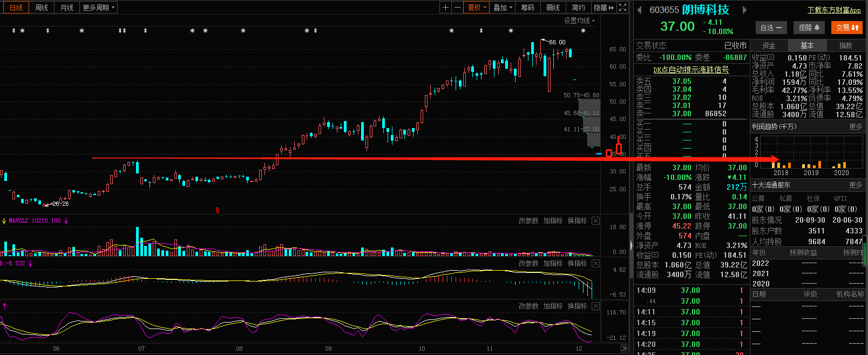This screenshot has width=868, height=355.
Task: Click magenta down arrow after -6.532 value
Action: (x=30, y=263)
